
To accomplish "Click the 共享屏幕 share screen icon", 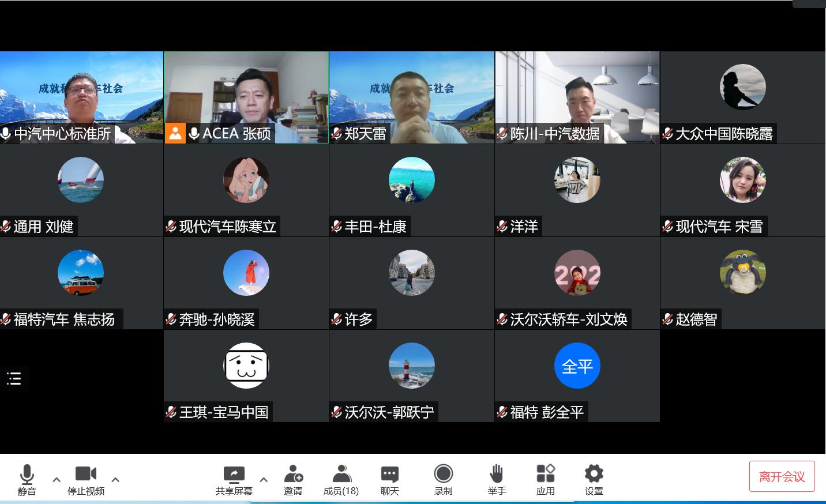I will point(234,475).
